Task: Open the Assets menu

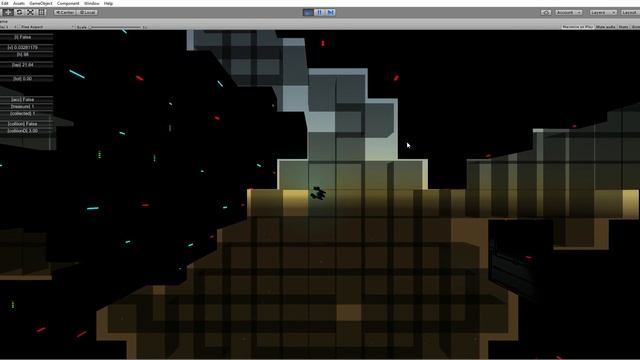Action: click(x=19, y=3)
